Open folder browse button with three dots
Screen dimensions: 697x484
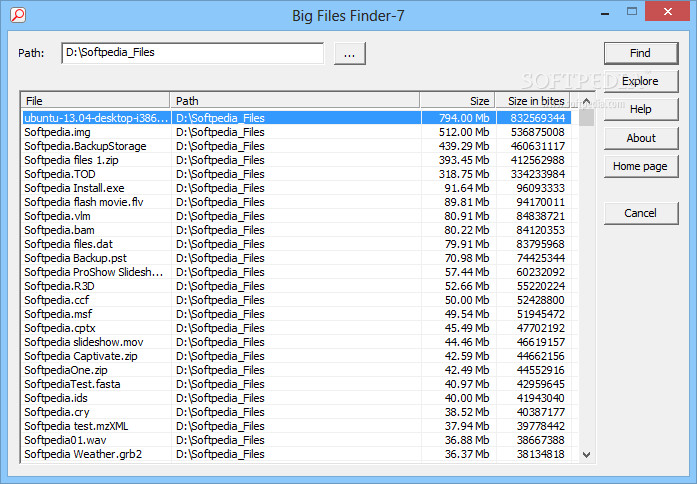pos(349,54)
